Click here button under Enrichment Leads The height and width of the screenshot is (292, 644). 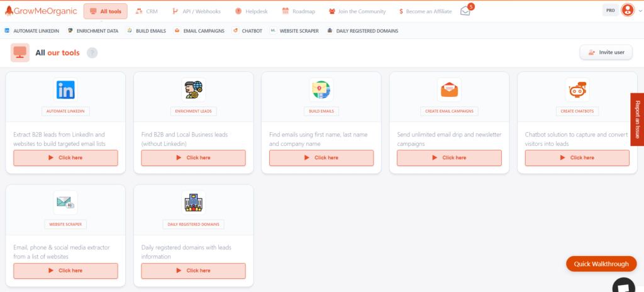194,158
